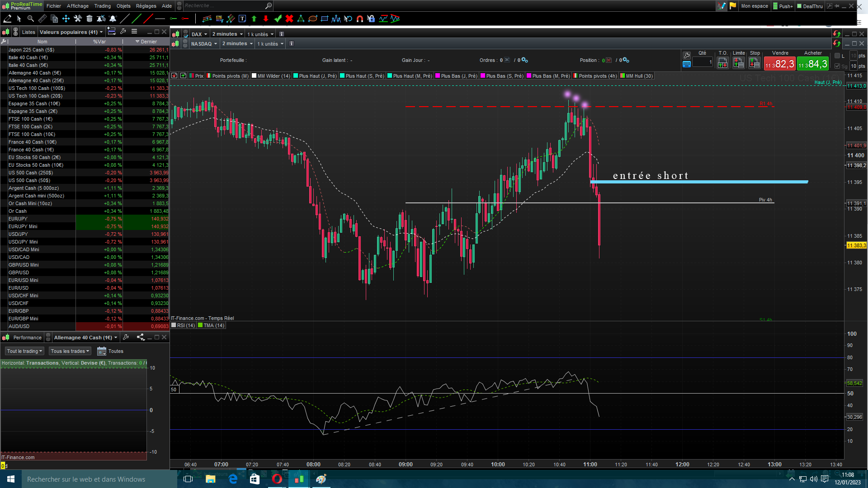Select the magnifier zoom tool
The height and width of the screenshot is (488, 868).
coord(30,19)
